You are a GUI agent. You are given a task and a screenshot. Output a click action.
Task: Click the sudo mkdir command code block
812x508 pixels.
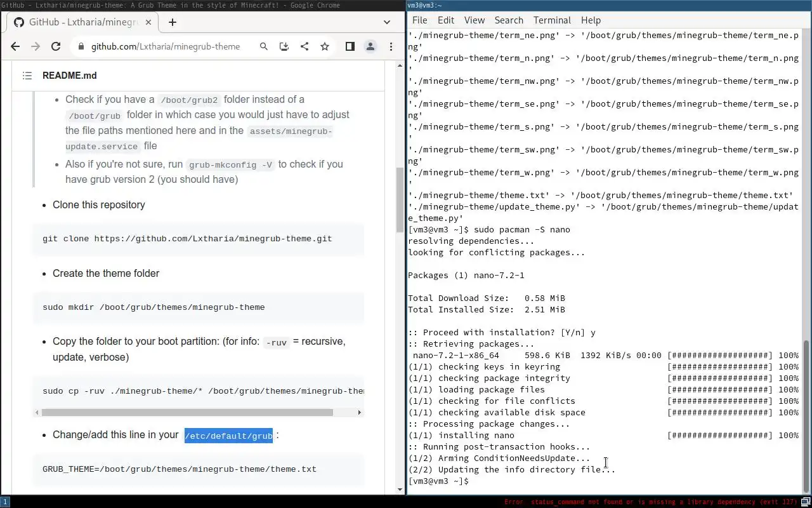click(198, 307)
